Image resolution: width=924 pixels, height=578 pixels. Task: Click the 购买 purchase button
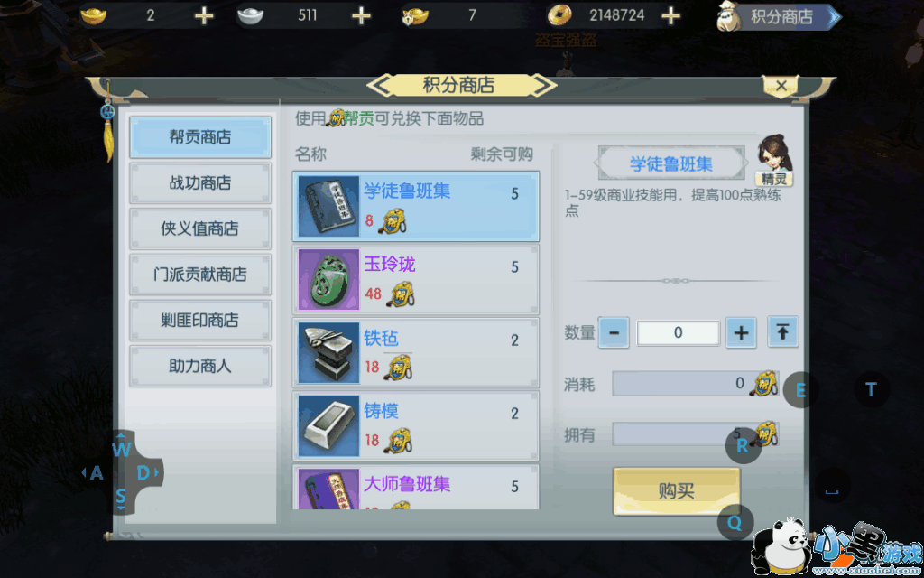click(x=677, y=491)
